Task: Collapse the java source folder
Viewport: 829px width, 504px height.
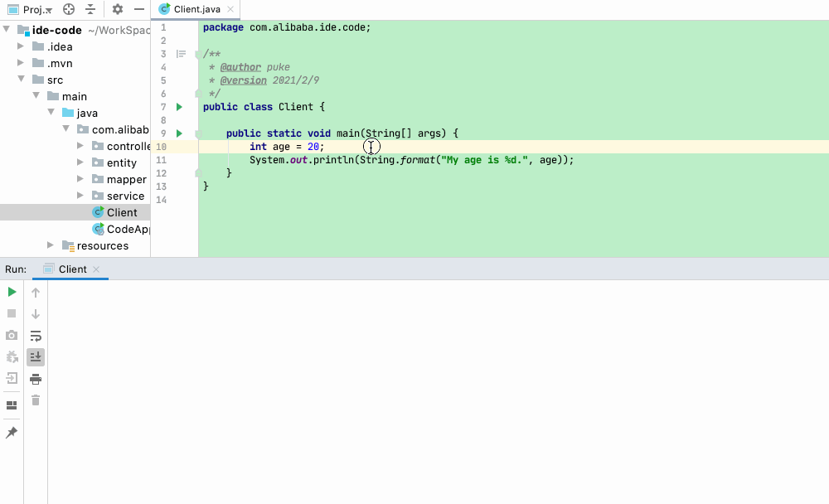Action: tap(51, 112)
